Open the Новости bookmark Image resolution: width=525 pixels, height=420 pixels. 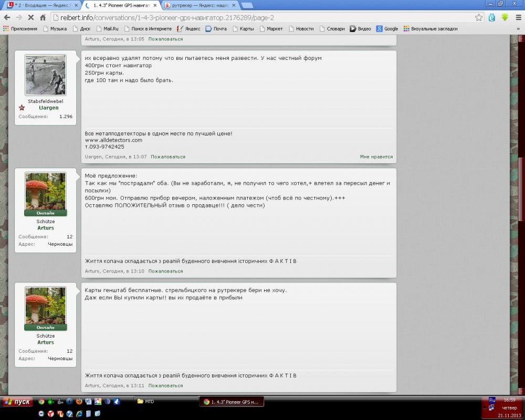[301, 29]
